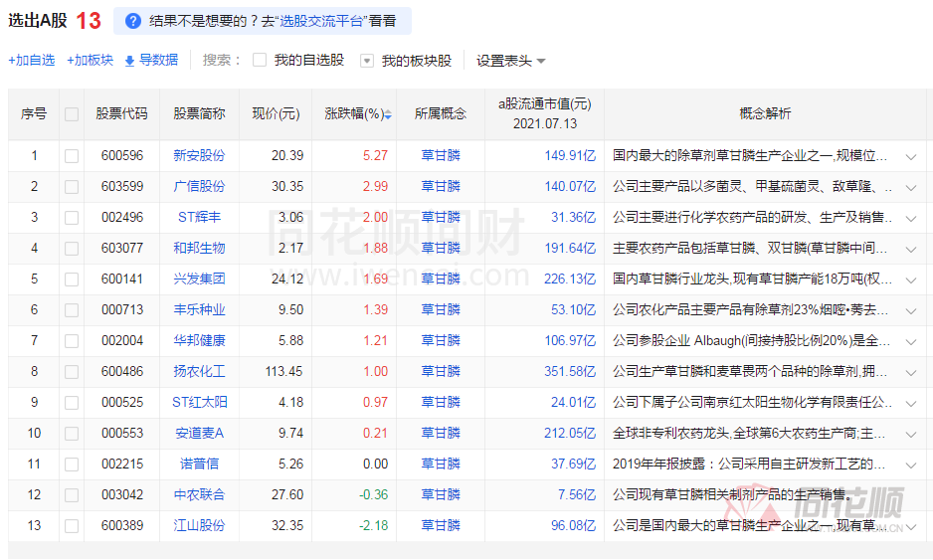
Task: Select checkbox for row 002215 诺普信
Action: [72, 465]
